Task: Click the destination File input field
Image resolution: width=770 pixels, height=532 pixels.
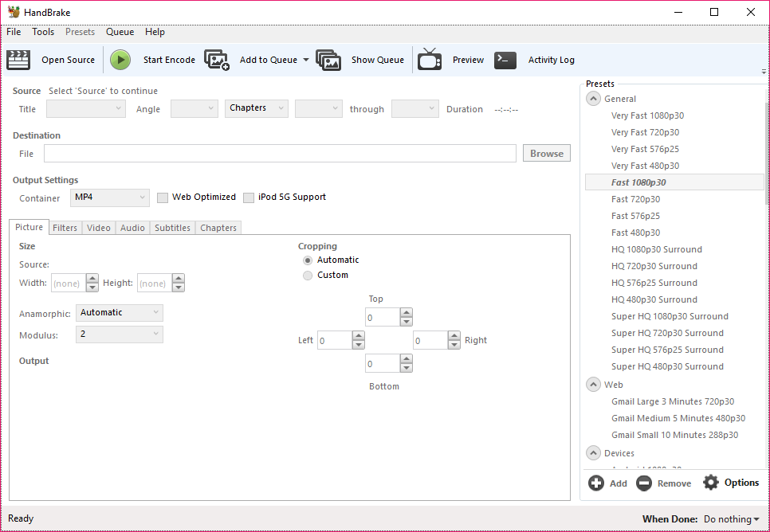Action: pyautogui.click(x=280, y=154)
